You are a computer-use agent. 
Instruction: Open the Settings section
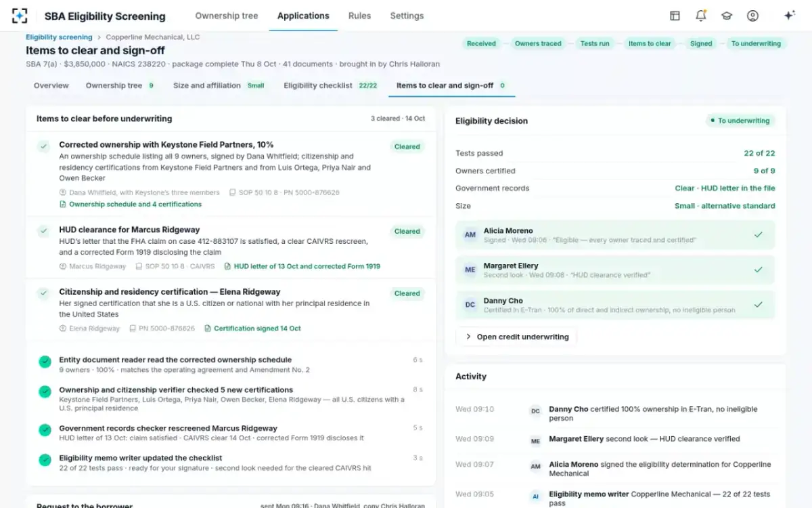pos(407,16)
